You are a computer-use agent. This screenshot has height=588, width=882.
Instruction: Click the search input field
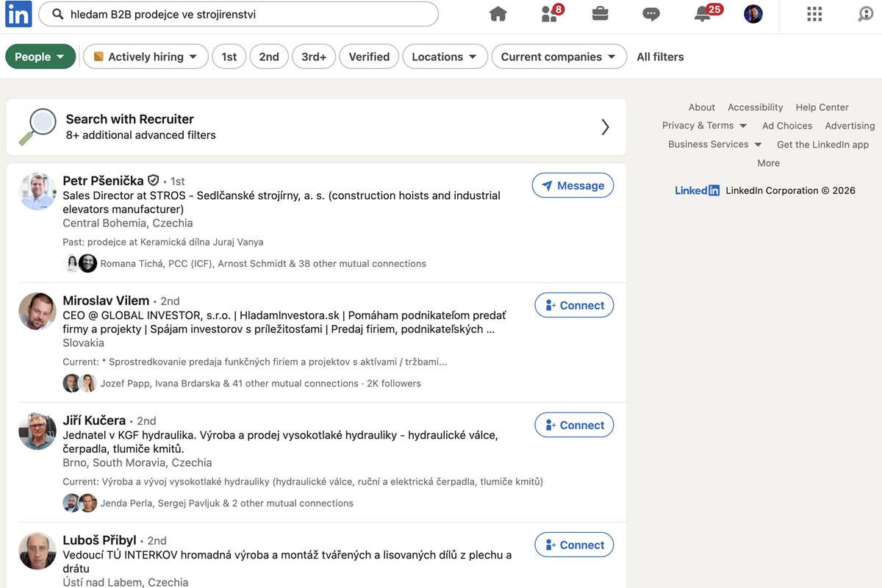point(238,14)
